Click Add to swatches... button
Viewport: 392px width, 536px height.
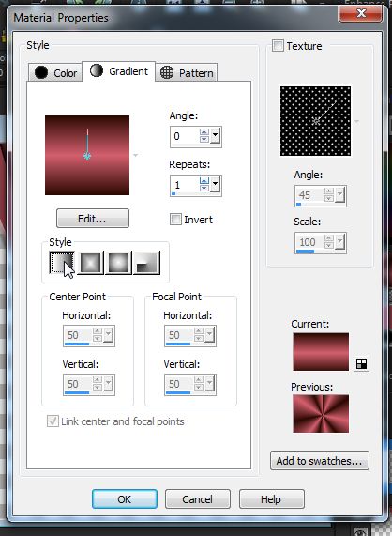[x=319, y=461]
